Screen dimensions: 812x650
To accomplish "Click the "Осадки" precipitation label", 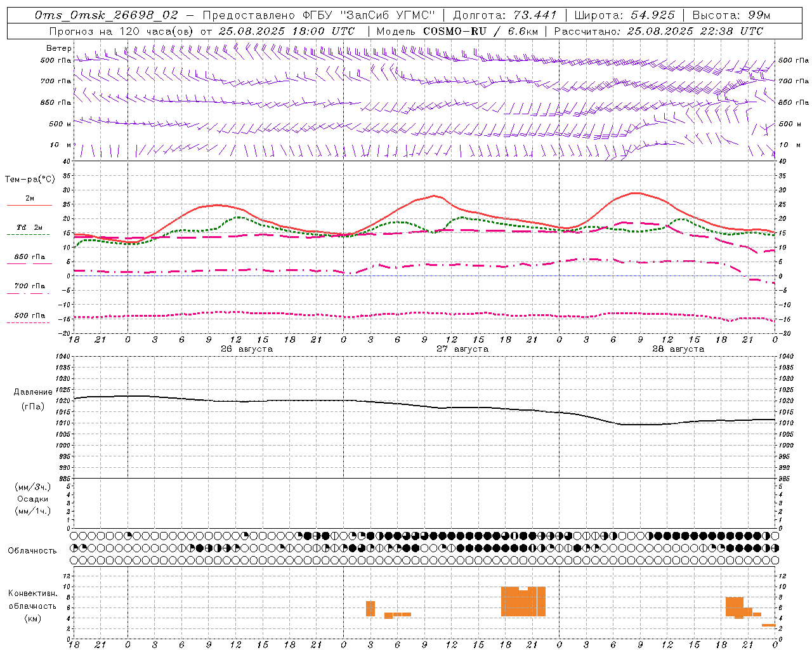I will (x=33, y=499).
